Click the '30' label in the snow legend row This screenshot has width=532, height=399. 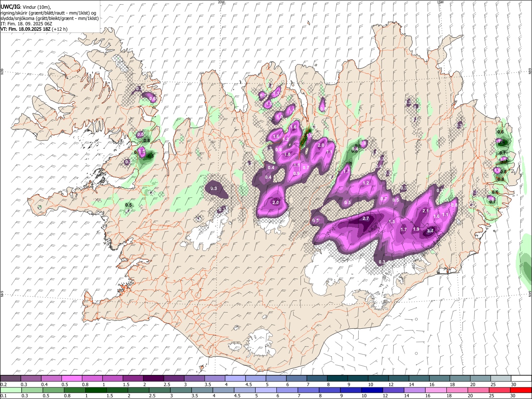pyautogui.click(x=513, y=384)
